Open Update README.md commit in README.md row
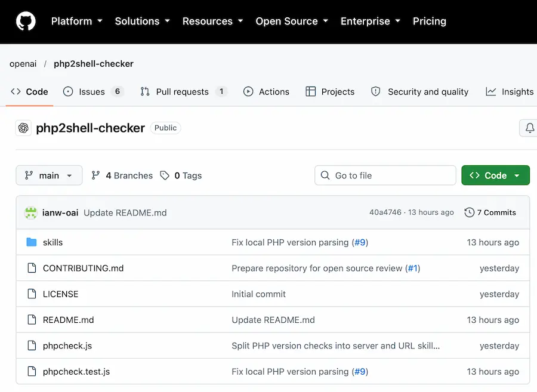The image size is (537, 392). [273, 320]
